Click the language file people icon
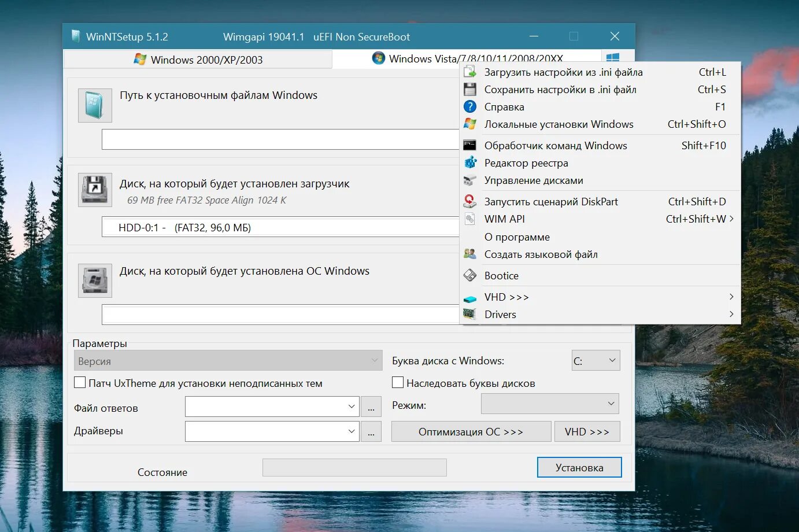 click(470, 254)
